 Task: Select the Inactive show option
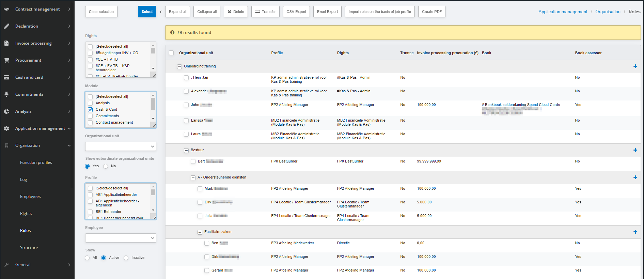[x=126, y=258]
